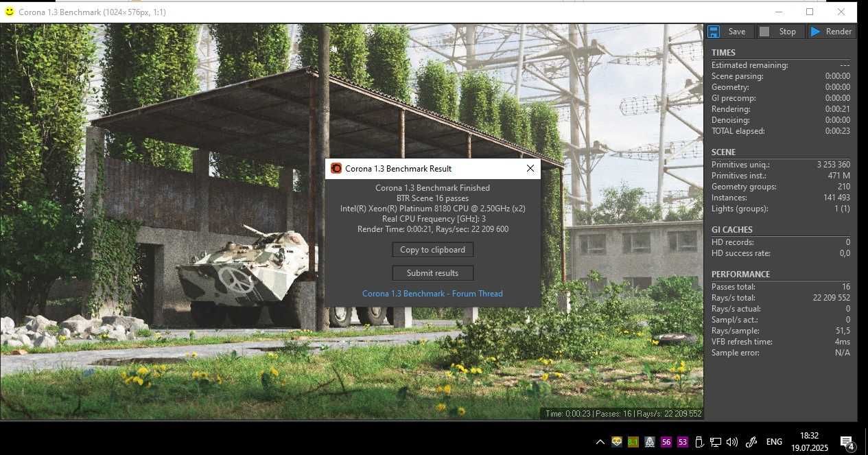868x455 pixels.
Task: Click the Save button in the toolbar
Action: pos(730,32)
